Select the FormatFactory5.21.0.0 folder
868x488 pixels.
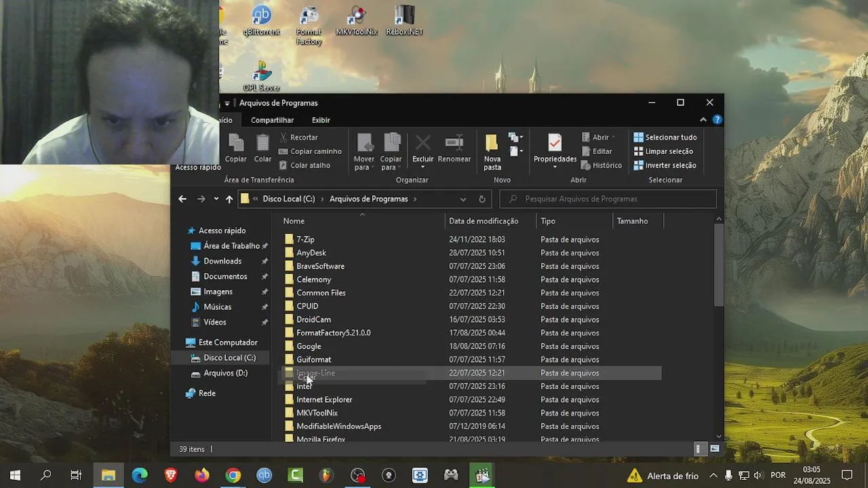pos(471,333)
